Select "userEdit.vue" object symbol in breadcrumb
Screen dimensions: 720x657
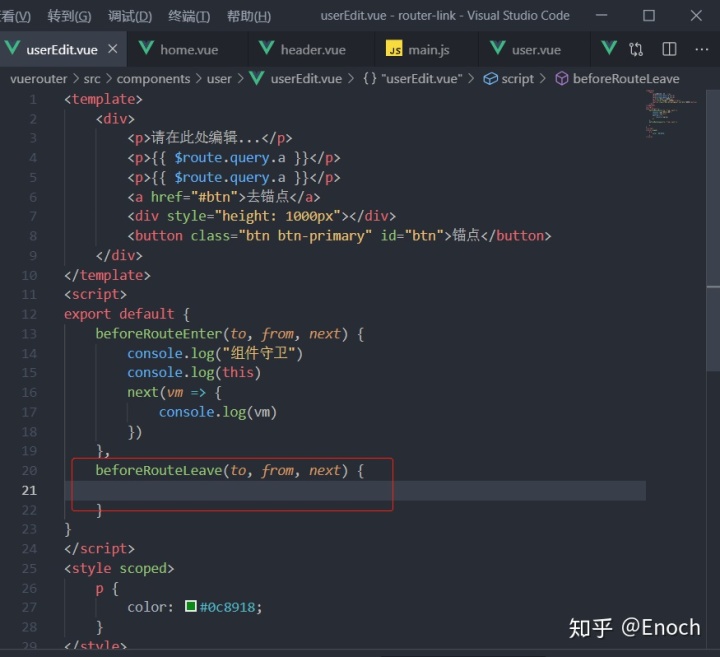(422, 79)
